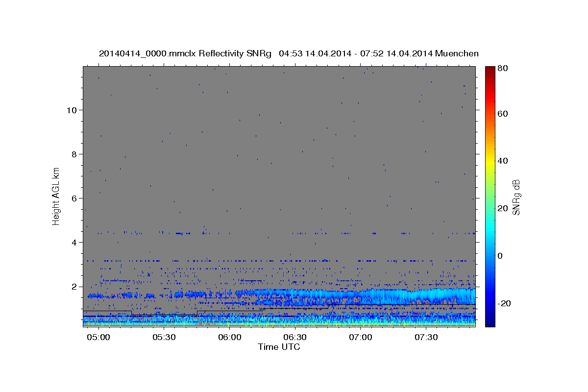
Task: Click the "SNRg dB" colorbar label
Action: 516,197
